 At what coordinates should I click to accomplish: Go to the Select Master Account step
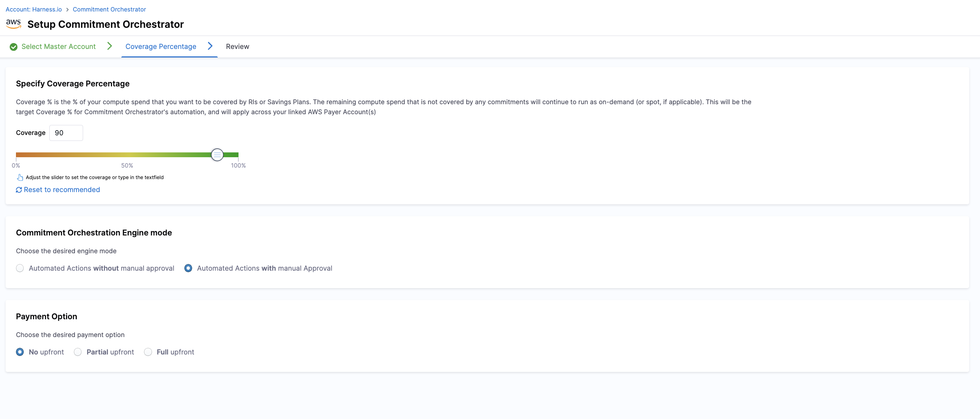coord(58,46)
